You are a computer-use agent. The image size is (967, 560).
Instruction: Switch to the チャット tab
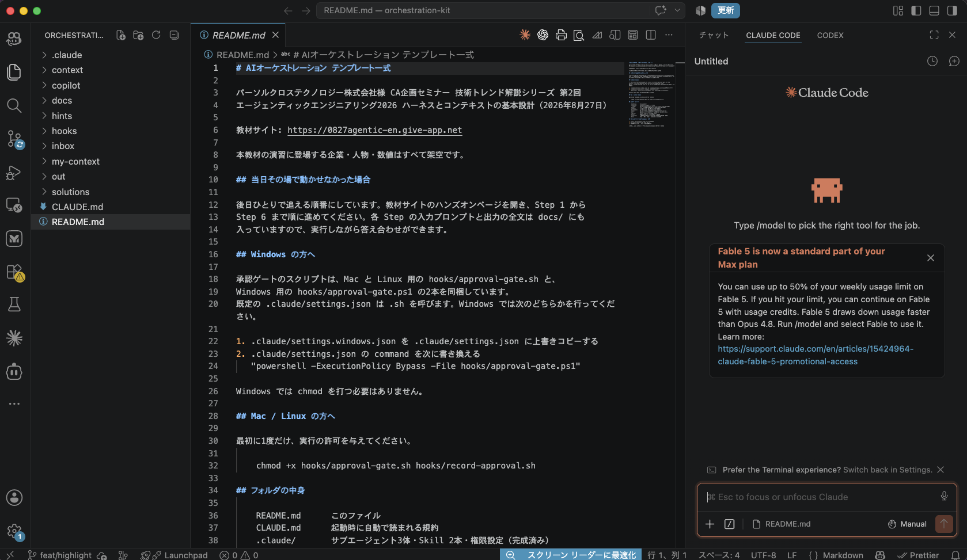(x=714, y=35)
